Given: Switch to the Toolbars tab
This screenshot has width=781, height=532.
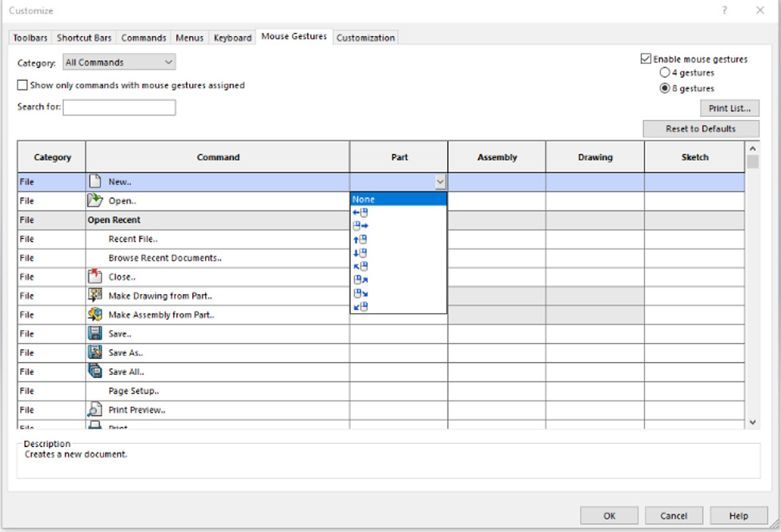Looking at the screenshot, I should (x=30, y=38).
